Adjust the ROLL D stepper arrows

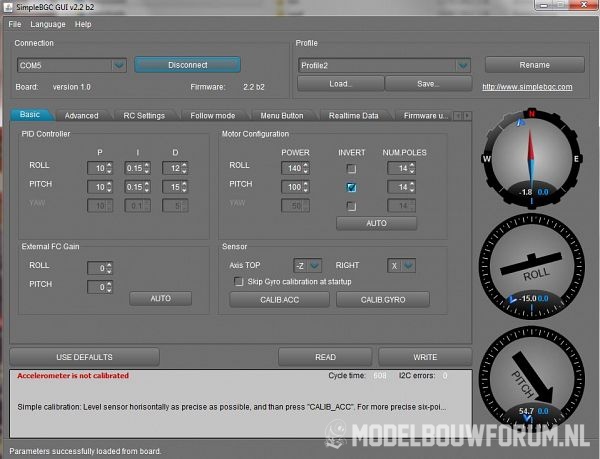coord(184,168)
